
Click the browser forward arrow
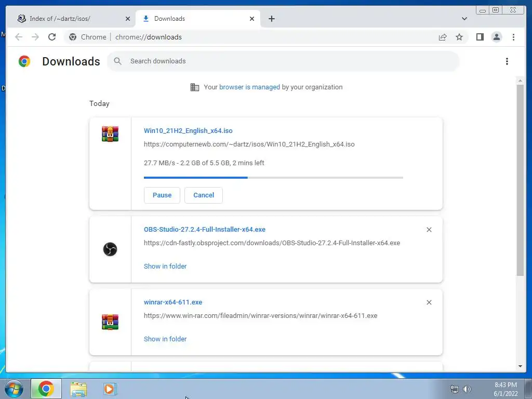tap(35, 37)
